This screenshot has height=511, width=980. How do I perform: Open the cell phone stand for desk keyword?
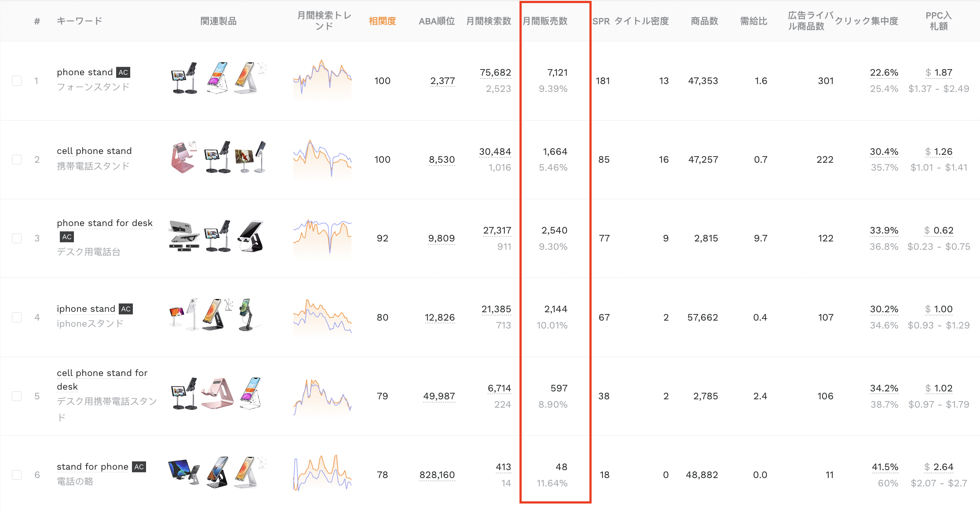tap(102, 380)
